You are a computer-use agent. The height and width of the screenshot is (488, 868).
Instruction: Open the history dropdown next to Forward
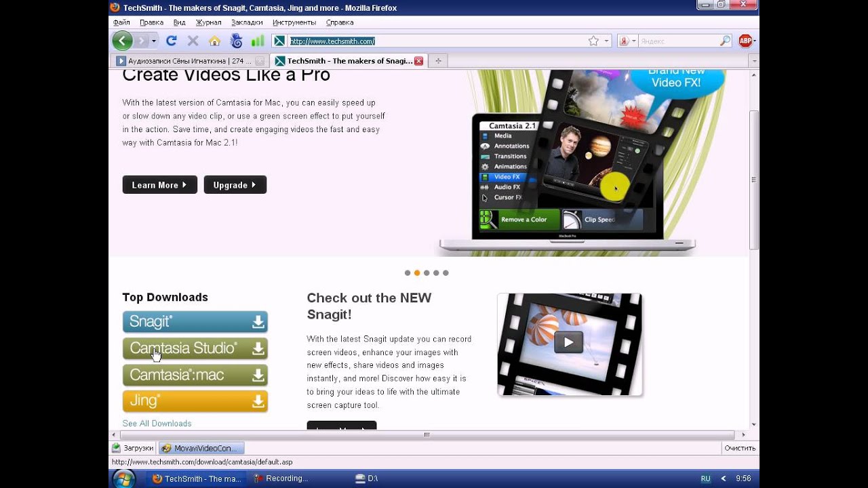154,41
